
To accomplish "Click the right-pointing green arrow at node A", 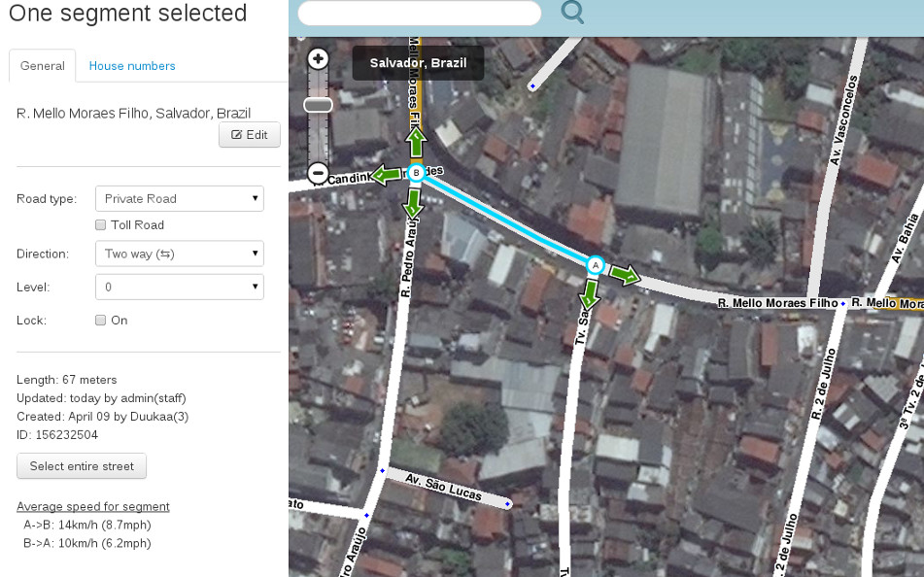I will pos(625,275).
